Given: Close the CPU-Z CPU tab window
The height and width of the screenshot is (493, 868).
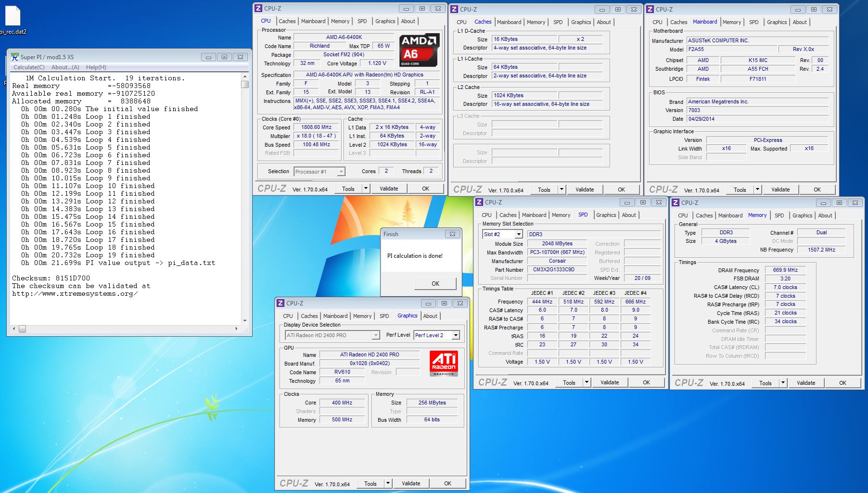Looking at the screenshot, I should (438, 8).
